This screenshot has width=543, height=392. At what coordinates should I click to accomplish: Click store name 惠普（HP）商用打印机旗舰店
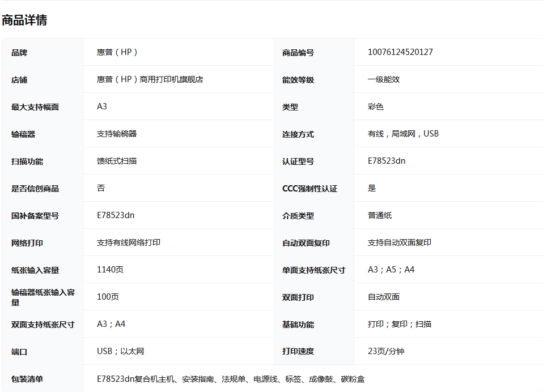150,79
